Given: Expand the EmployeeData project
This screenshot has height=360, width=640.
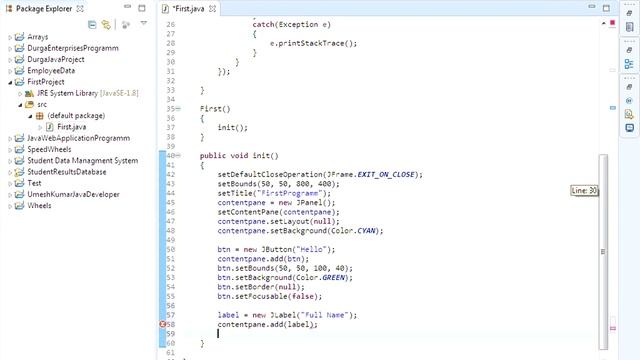Looking at the screenshot, I should 10,71.
